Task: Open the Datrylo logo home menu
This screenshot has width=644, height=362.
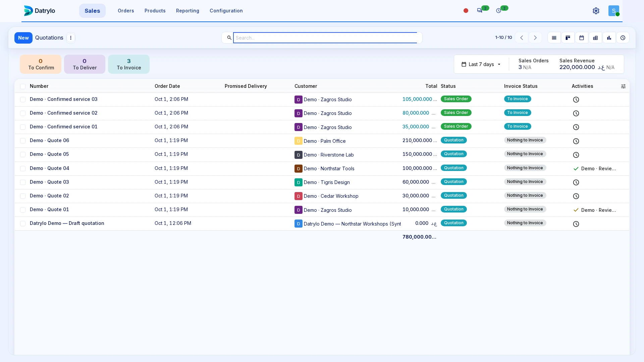Action: point(40,11)
